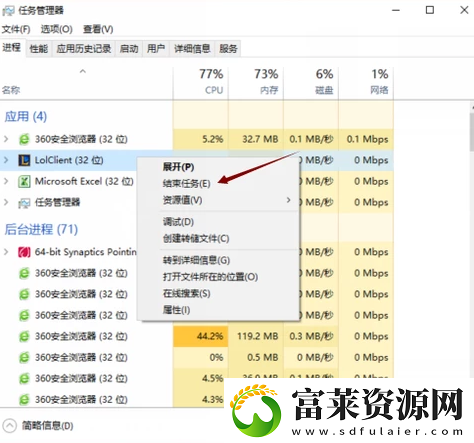This screenshot has width=474, height=443.
Task: Click the 0.5 MB memory cell
Action: pos(256,357)
